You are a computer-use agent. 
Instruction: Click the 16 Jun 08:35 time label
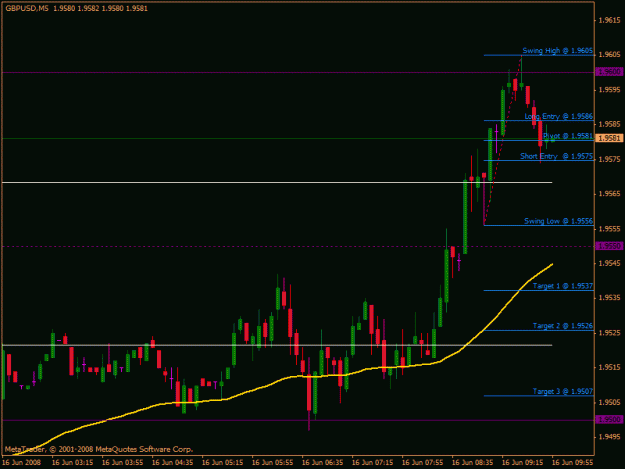coord(473,463)
